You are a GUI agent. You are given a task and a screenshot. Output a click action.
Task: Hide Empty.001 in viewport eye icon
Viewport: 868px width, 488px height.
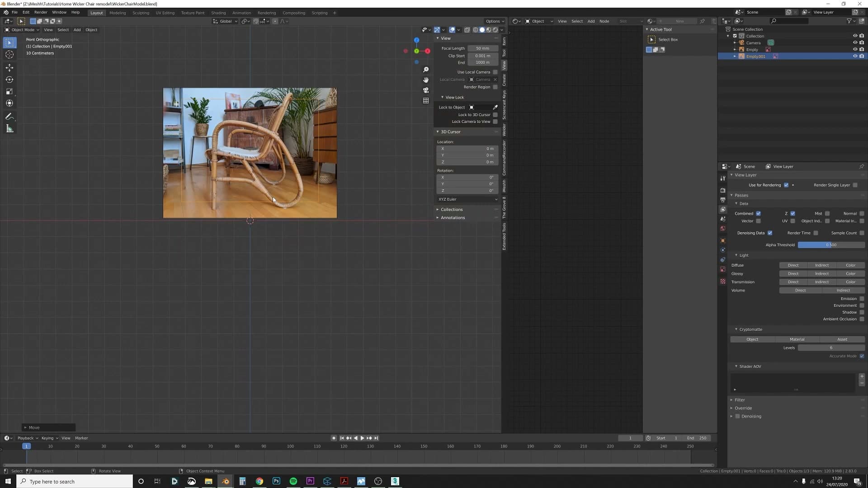pos(855,56)
